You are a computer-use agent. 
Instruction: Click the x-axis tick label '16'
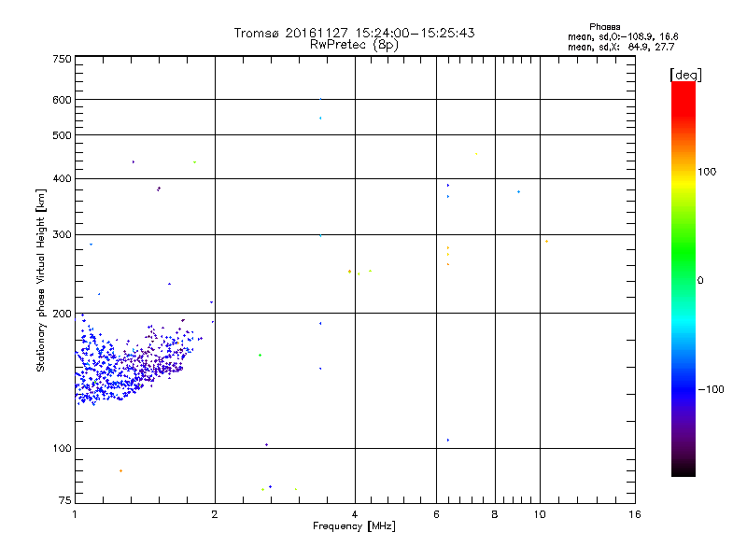pyautogui.click(x=635, y=514)
